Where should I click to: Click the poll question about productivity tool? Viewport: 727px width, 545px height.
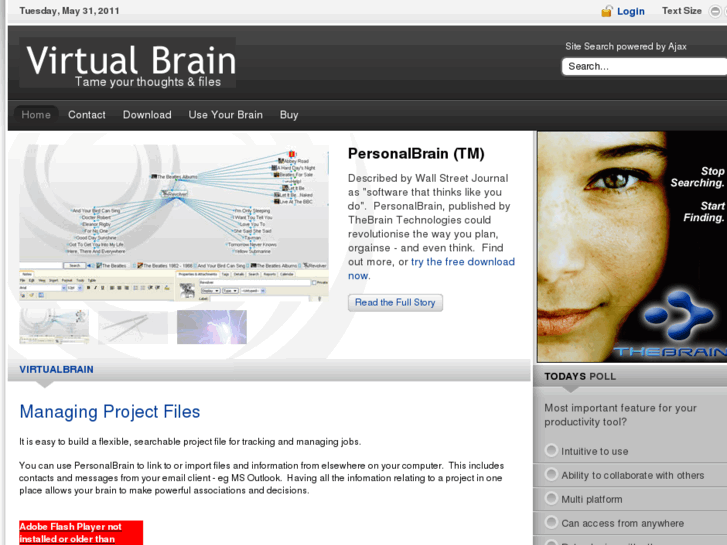pyautogui.click(x=620, y=415)
